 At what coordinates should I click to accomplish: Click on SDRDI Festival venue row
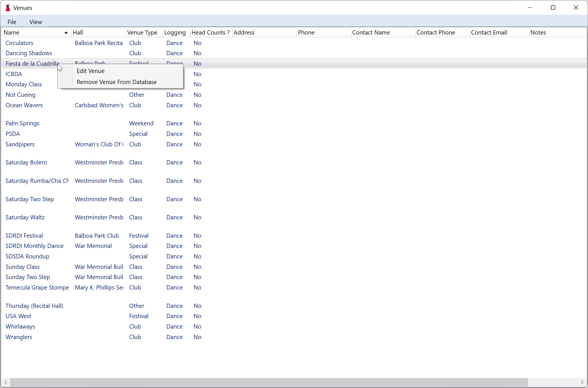[x=24, y=235]
